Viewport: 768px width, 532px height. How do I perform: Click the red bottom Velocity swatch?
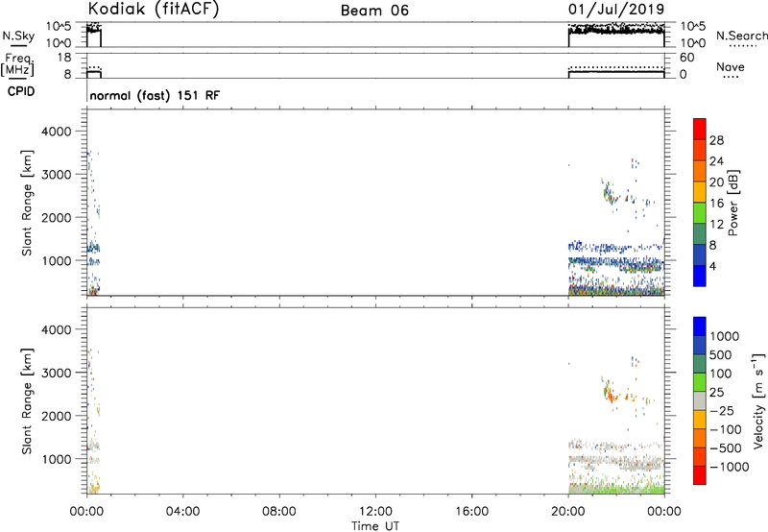click(x=700, y=475)
